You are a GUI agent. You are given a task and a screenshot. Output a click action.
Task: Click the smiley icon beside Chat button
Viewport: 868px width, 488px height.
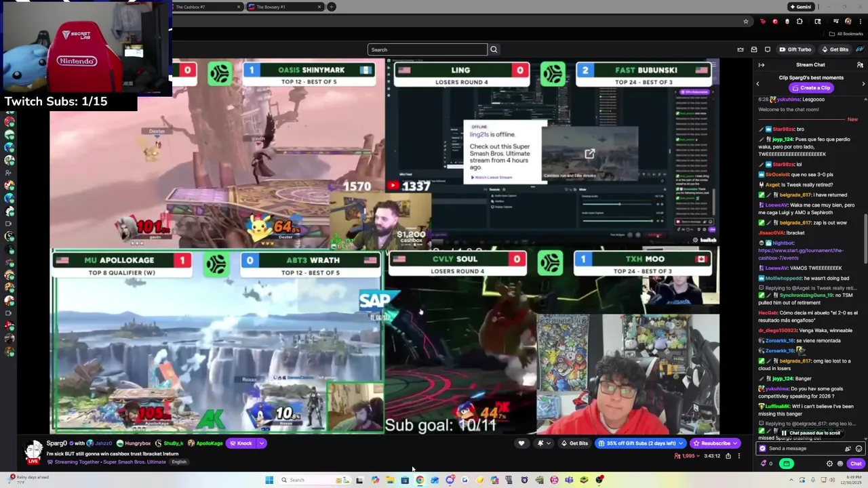[840, 464]
